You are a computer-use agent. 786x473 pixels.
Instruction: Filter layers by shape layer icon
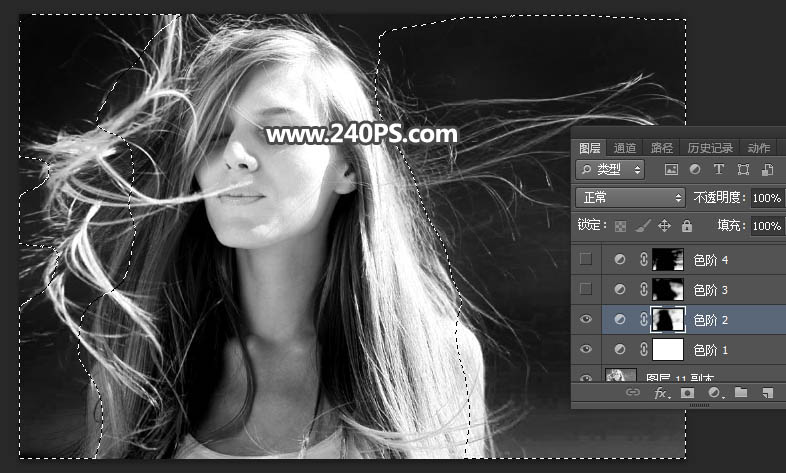743,169
